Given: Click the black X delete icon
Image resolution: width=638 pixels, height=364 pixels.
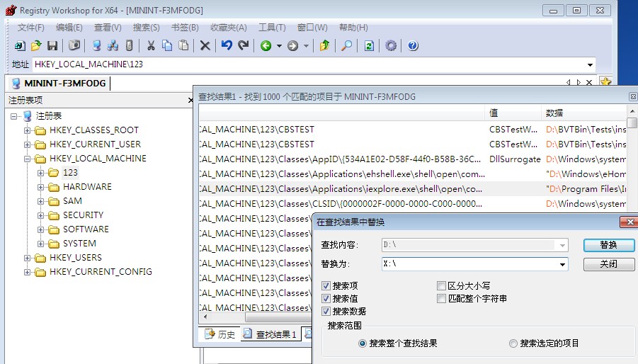Looking at the screenshot, I should coord(205,45).
